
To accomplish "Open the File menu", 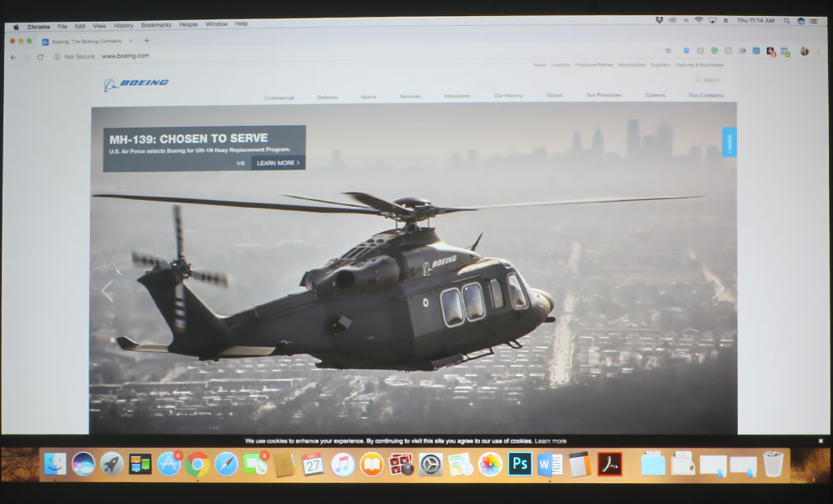I will (62, 27).
